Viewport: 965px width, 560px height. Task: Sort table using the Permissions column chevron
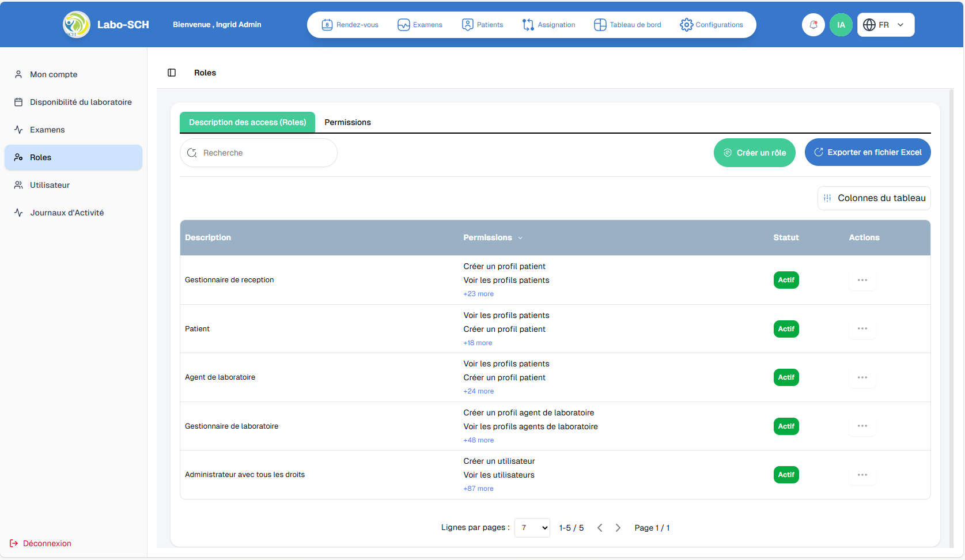point(520,237)
